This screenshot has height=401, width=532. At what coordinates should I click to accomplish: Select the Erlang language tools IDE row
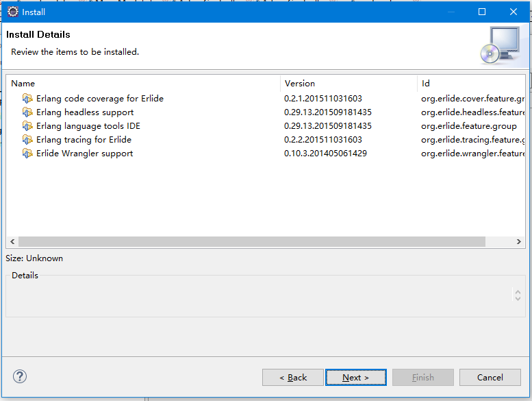266,126
